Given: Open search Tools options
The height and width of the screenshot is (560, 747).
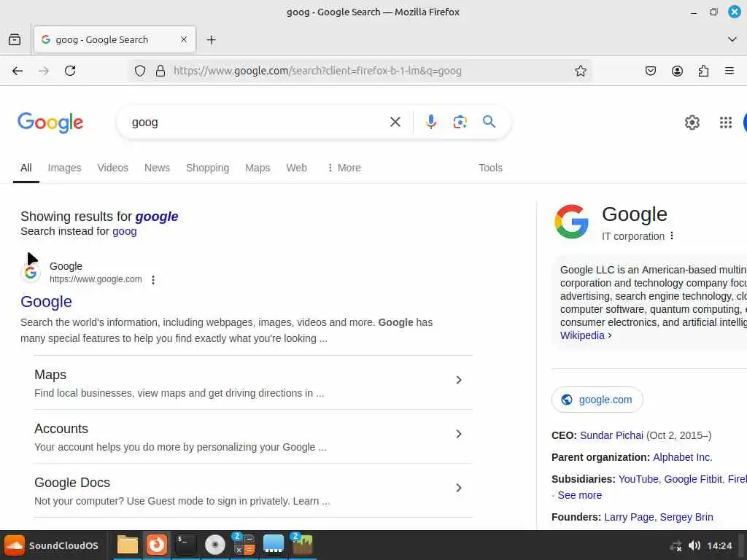Looking at the screenshot, I should click(x=490, y=168).
